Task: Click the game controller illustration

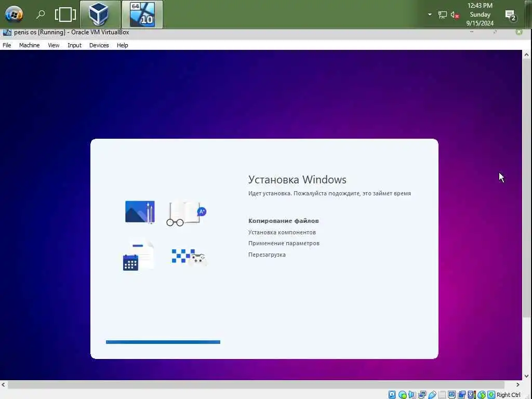Action: [x=189, y=258]
